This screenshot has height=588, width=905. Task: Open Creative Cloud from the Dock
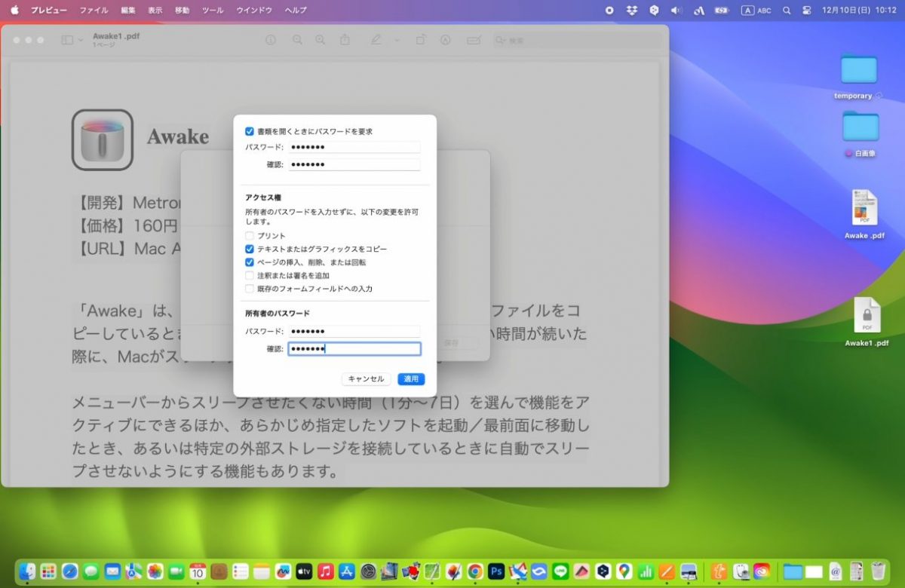click(762, 571)
